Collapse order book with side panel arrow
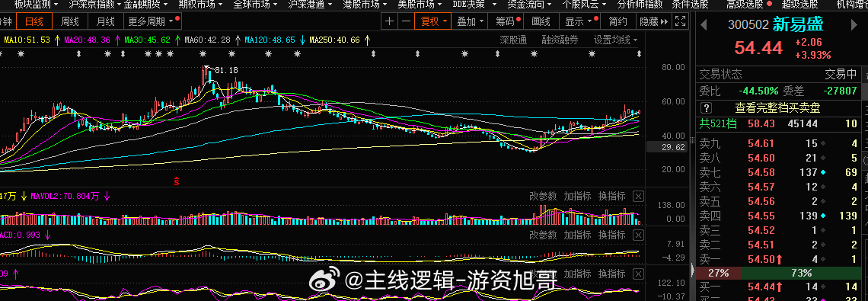 pyautogui.click(x=693, y=271)
